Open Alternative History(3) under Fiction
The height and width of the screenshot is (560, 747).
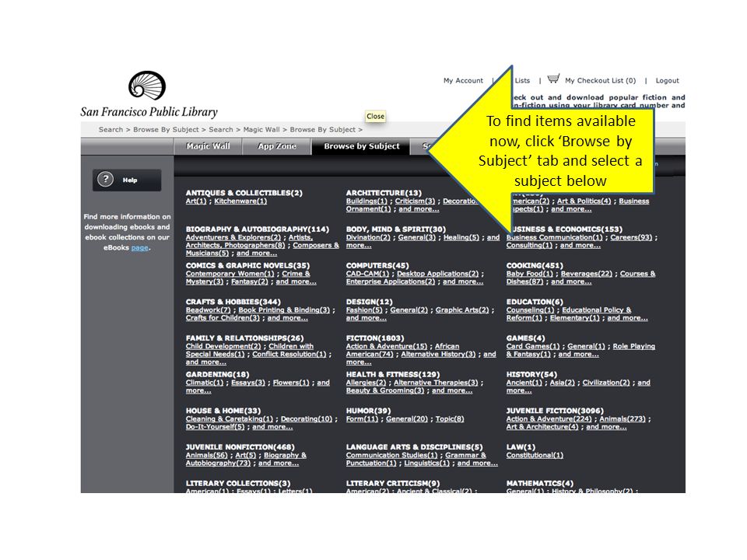(438, 355)
